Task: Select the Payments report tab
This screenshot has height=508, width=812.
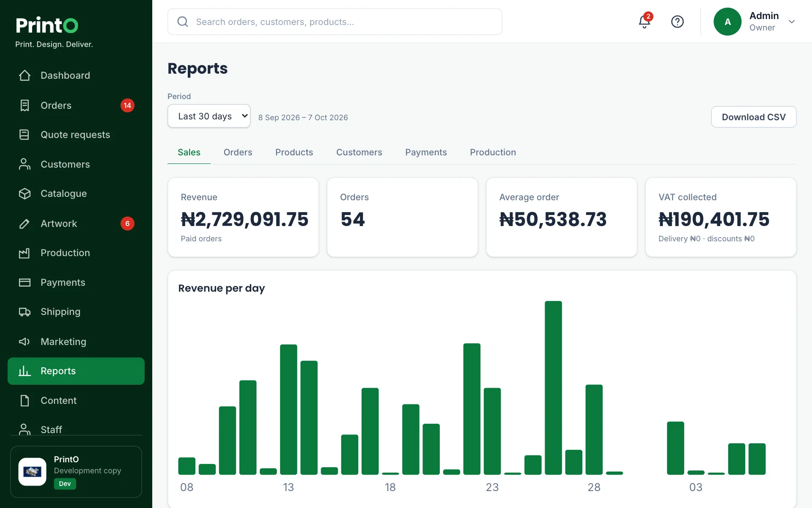Action: (426, 152)
